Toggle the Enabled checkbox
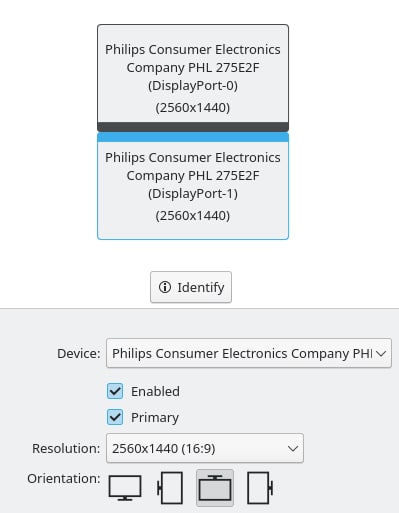Image resolution: width=399 pixels, height=513 pixels. coord(115,391)
